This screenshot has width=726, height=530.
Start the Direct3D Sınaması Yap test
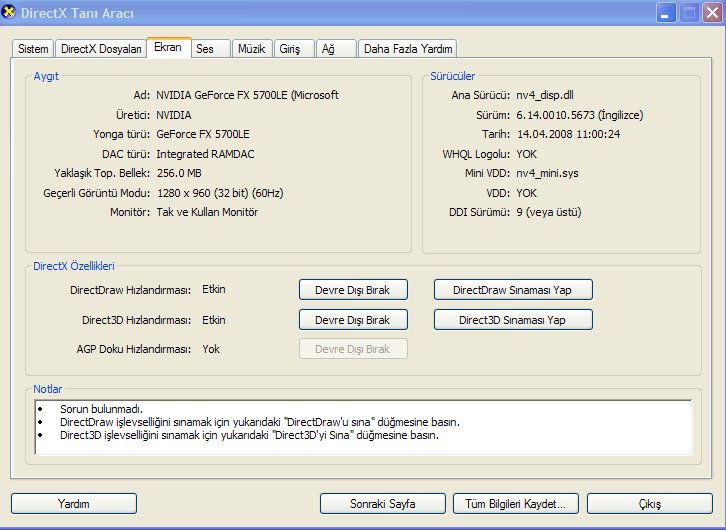click(x=513, y=320)
